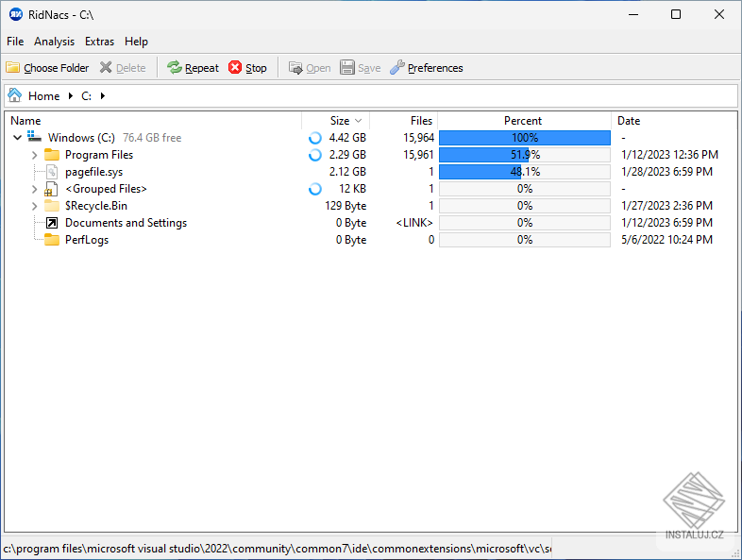The image size is (742, 560).
Task: Click the Windows (C:) drive icon
Action: pos(34,137)
